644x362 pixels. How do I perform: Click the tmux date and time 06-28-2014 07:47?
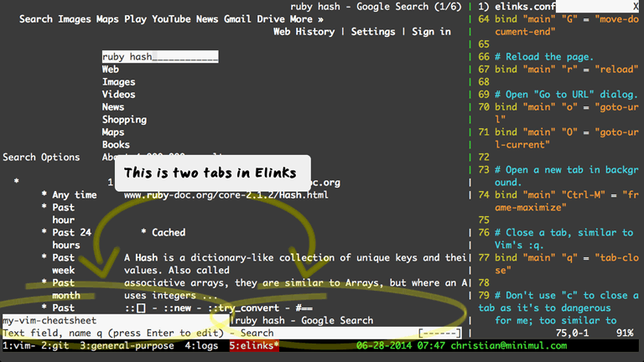[x=401, y=345]
